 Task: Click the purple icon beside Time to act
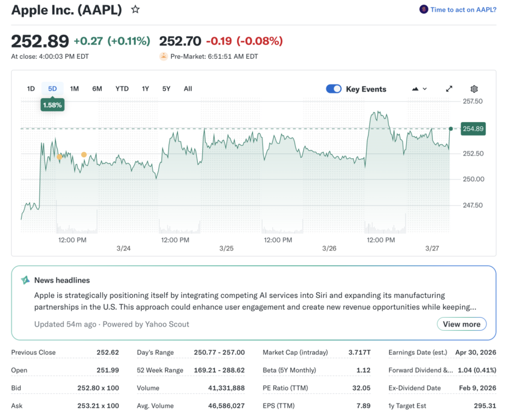tap(423, 10)
